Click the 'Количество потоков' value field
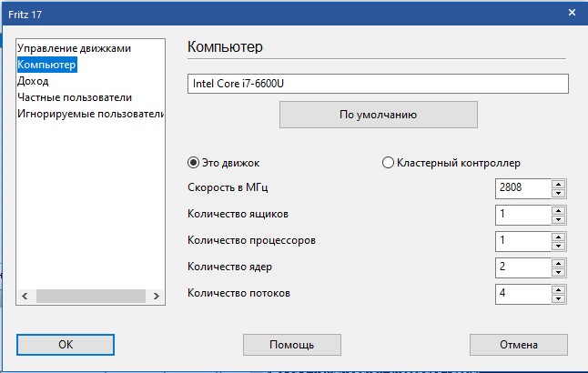588x373 pixels. click(x=523, y=294)
